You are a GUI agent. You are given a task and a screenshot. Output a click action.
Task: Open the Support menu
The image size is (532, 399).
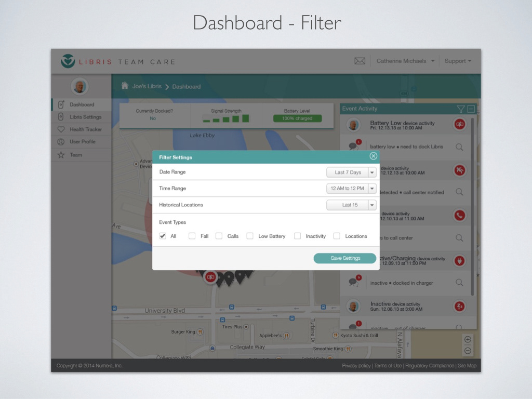(x=458, y=61)
